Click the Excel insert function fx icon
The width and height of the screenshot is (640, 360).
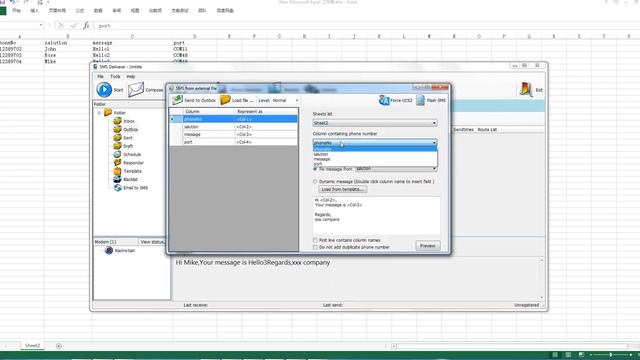(86, 26)
